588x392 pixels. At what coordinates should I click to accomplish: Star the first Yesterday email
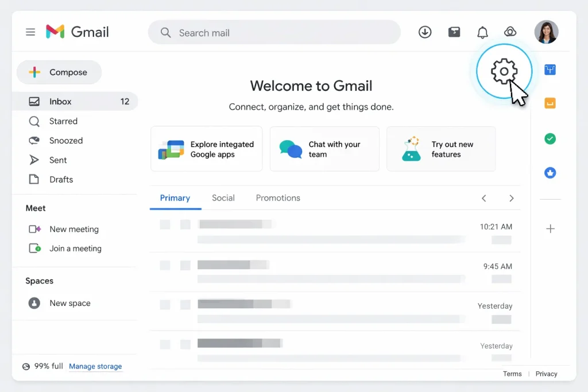(x=185, y=304)
